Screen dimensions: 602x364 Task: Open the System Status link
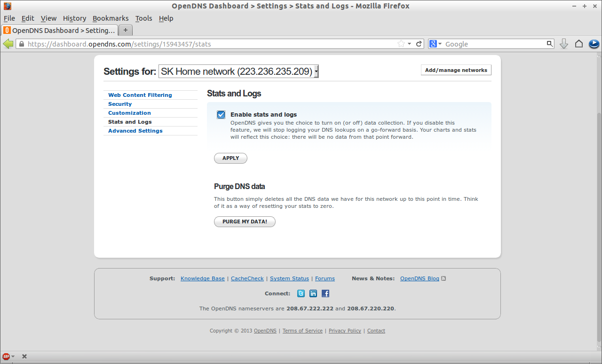289,278
